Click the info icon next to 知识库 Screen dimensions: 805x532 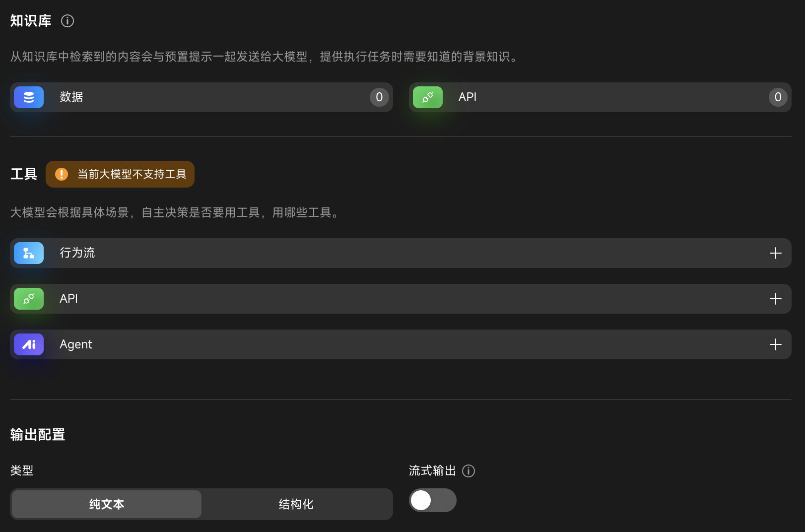pos(67,21)
